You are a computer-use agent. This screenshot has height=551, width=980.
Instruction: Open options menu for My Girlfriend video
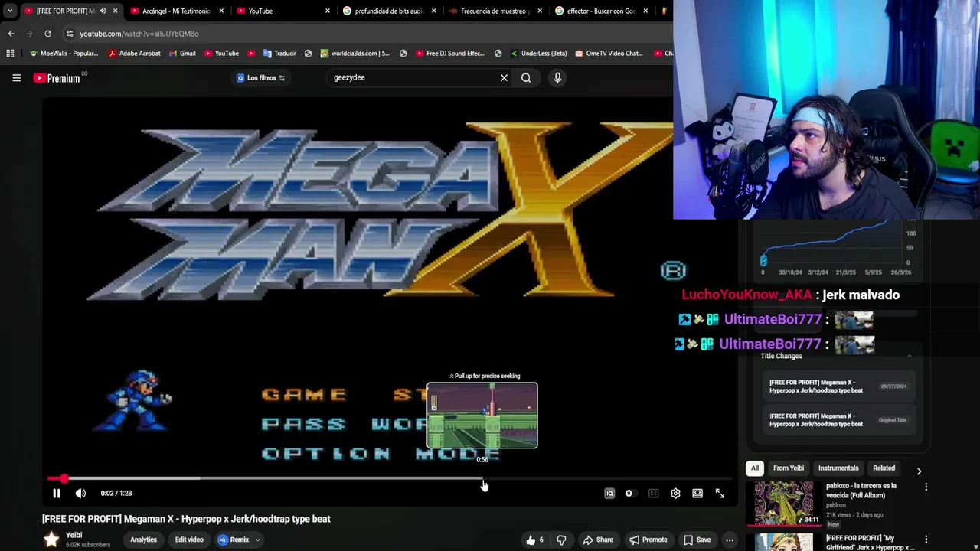(926, 540)
